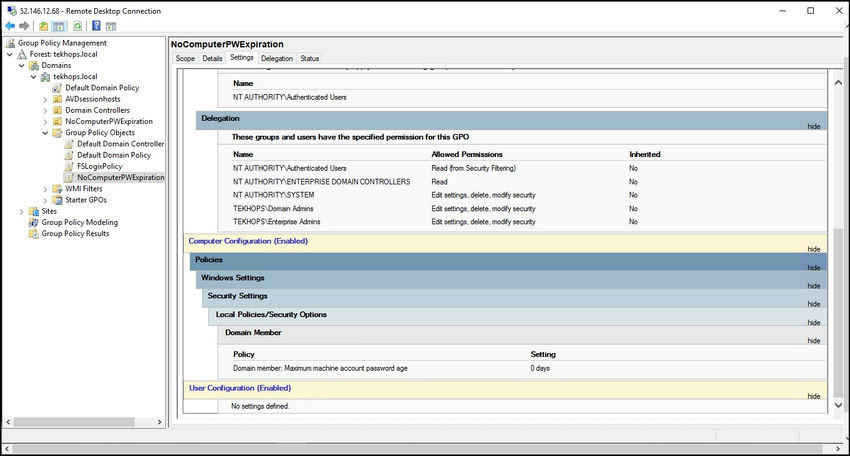The image size is (850, 456).
Task: Expand the AVDsessionhosts OU
Action: pos(45,99)
